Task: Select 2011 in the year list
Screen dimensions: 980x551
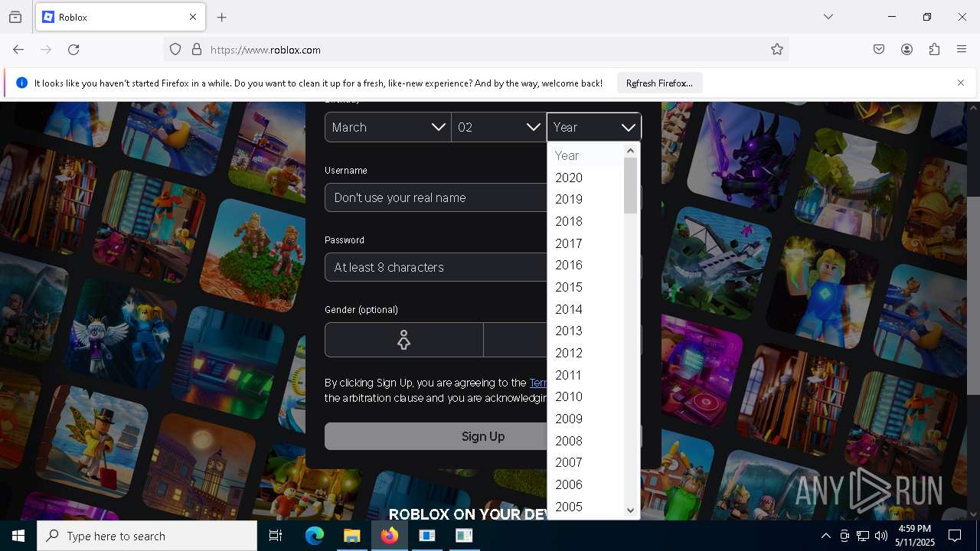Action: pyautogui.click(x=586, y=375)
